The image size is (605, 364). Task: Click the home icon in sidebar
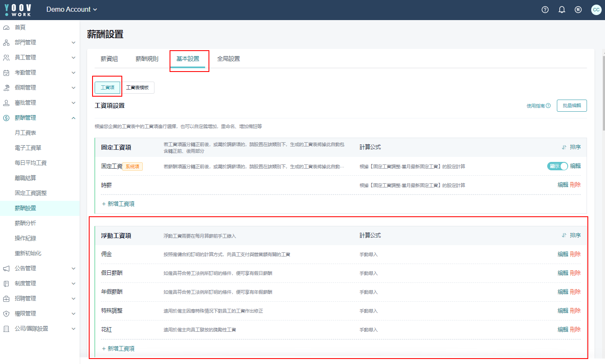click(x=6, y=28)
